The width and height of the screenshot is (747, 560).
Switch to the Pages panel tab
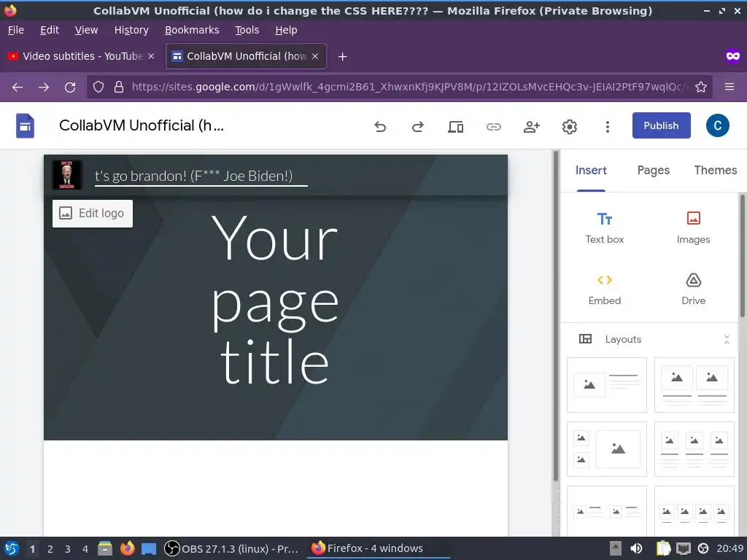tap(653, 171)
